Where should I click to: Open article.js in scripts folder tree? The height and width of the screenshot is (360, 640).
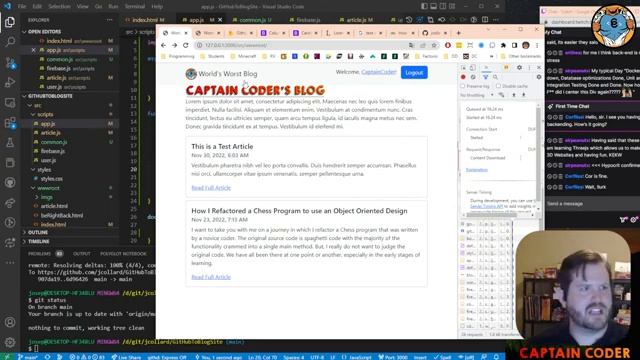(51, 133)
